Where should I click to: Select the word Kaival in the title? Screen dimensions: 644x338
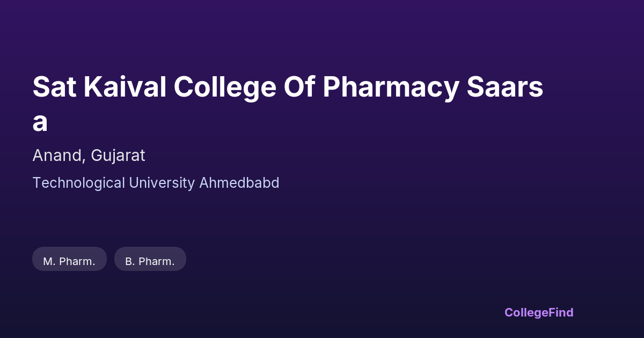click(125, 87)
